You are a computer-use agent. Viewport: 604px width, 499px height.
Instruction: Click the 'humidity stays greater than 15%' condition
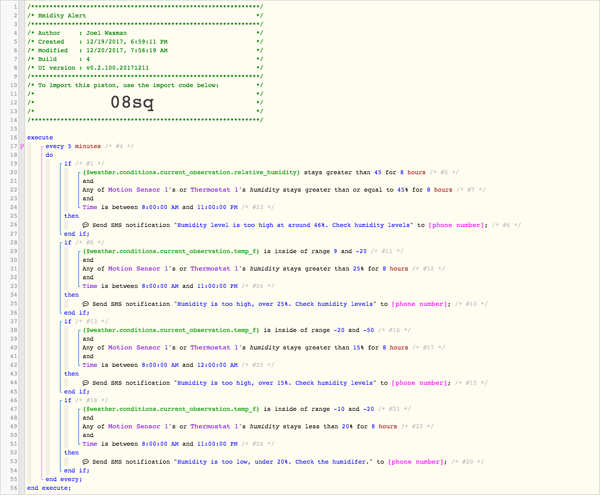[245, 348]
